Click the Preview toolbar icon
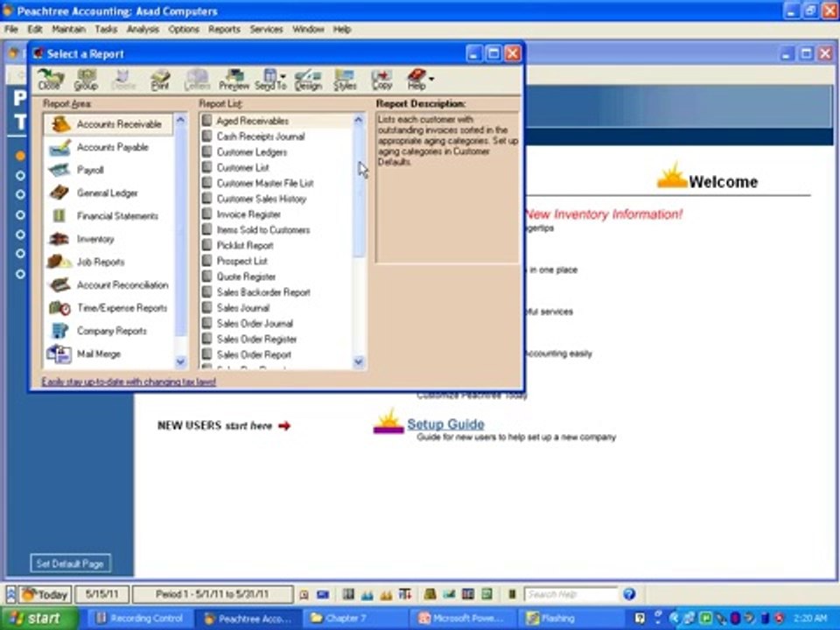 234,80
